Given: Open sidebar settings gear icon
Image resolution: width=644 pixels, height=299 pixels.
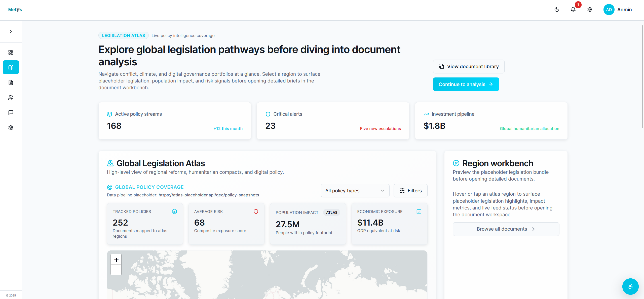Looking at the screenshot, I should click(x=11, y=127).
